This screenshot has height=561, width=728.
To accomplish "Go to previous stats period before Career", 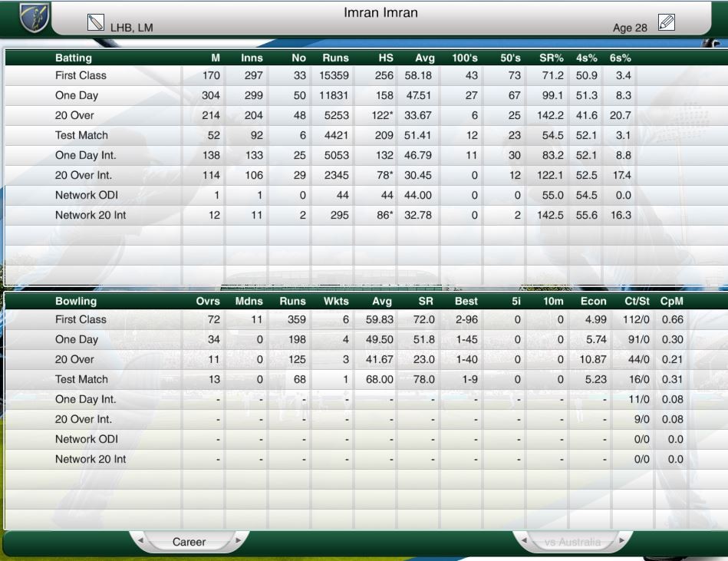I will click(x=140, y=540).
